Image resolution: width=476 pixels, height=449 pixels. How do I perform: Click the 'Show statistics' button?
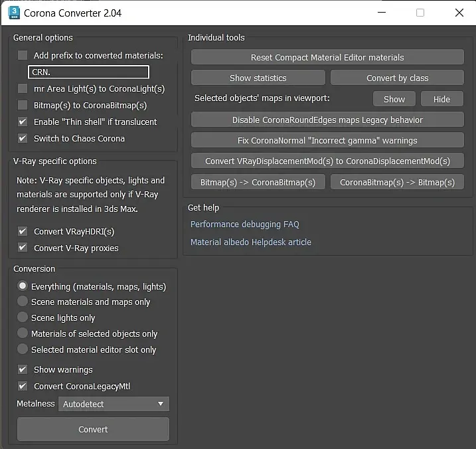[x=258, y=78]
